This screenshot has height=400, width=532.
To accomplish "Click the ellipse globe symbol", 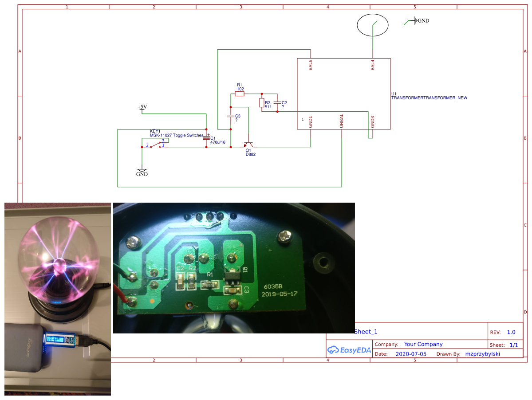I will pos(373,25).
